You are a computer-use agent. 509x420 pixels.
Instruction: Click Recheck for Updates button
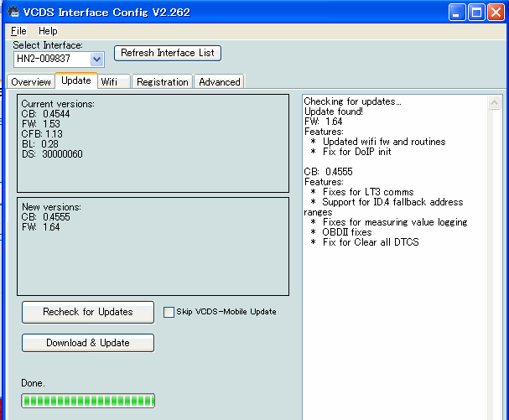click(88, 312)
